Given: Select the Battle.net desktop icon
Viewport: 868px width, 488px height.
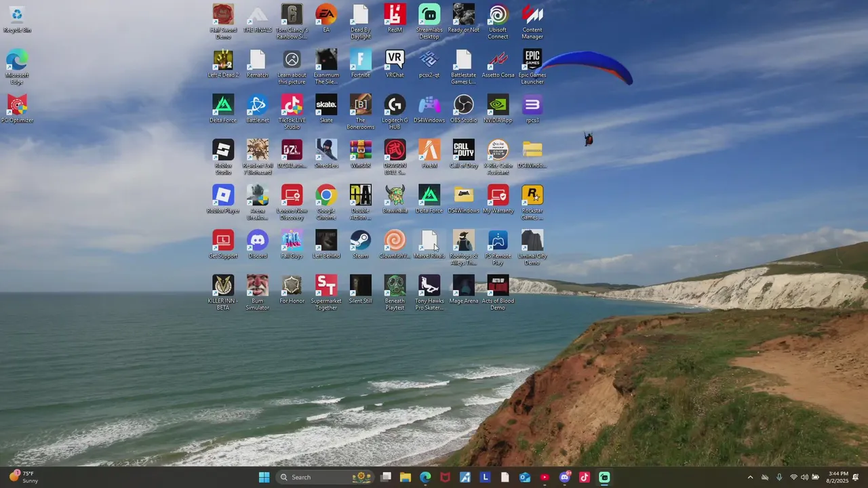Looking at the screenshot, I should (x=258, y=109).
